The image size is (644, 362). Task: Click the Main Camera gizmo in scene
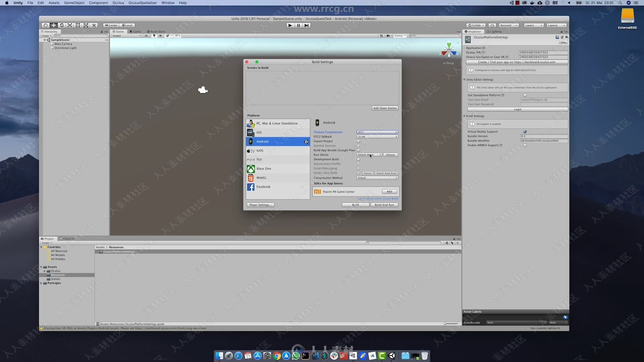(x=203, y=90)
